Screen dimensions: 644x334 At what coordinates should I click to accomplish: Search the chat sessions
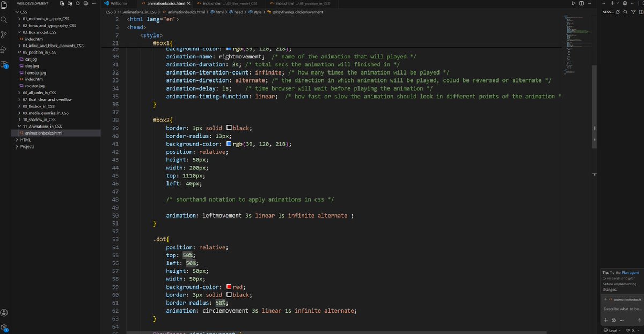point(625,12)
